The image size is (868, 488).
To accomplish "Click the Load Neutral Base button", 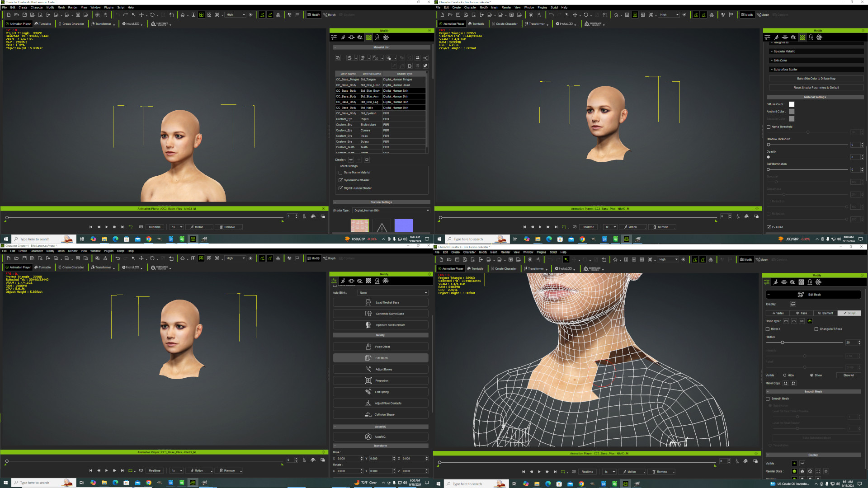I will click(381, 303).
